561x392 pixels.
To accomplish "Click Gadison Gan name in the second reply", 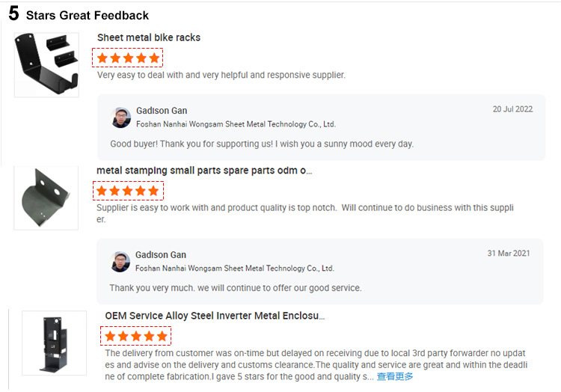I will coord(161,255).
